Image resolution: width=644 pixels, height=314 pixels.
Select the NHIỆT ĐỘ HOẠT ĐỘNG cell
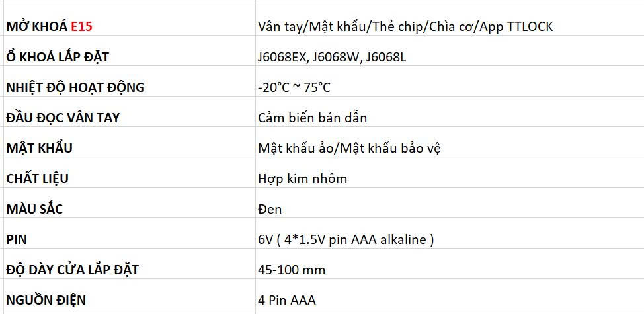75,87
